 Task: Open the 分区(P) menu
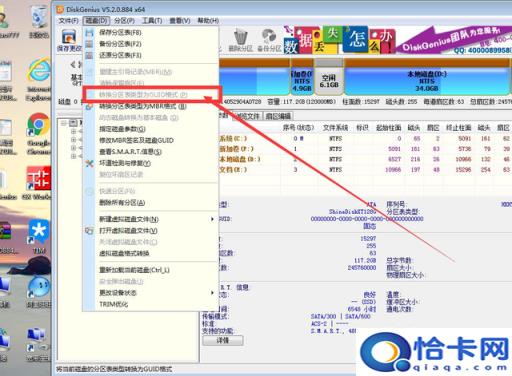124,21
